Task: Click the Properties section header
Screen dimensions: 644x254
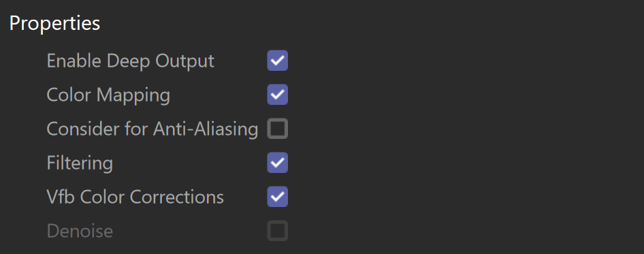Action: point(54,24)
